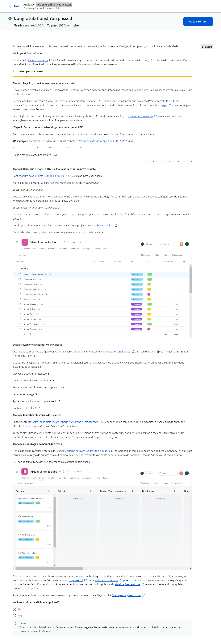This screenshot has height=644, width=221.
Task: Click three-dots icon of Prioritized column
Action: [95, 491]
